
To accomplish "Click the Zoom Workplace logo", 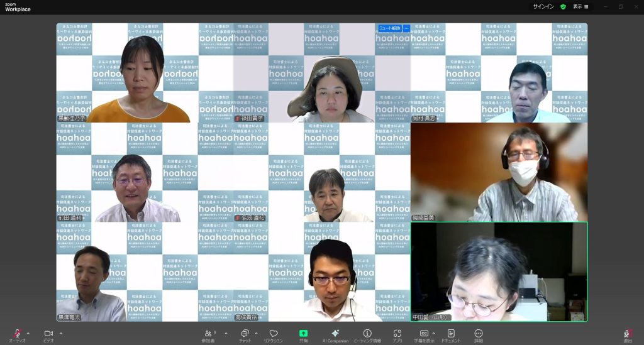I will (x=18, y=7).
